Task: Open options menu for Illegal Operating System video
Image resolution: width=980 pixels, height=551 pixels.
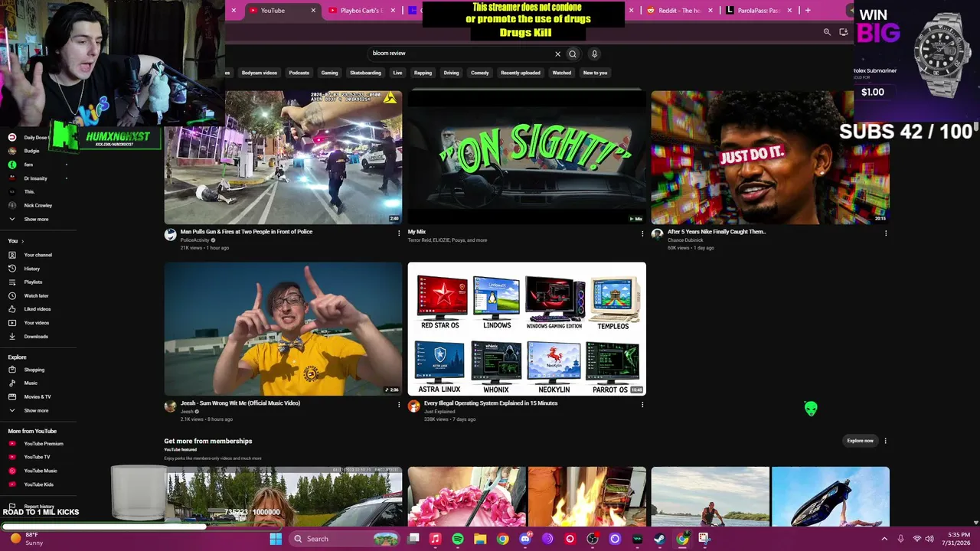Action: 642,405
